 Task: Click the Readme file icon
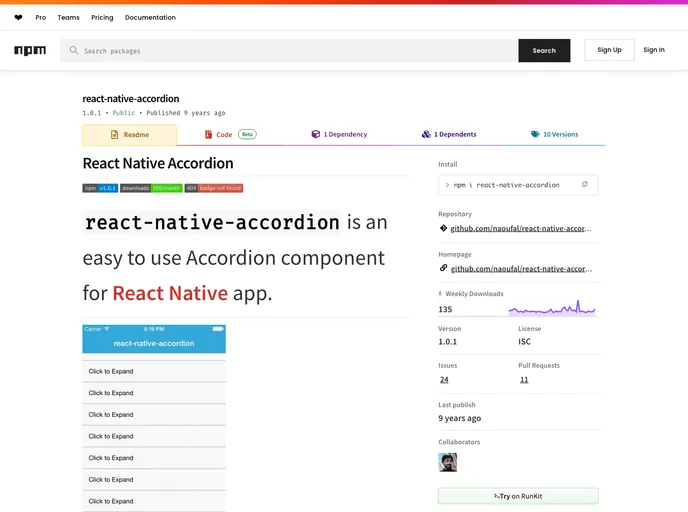(115, 135)
